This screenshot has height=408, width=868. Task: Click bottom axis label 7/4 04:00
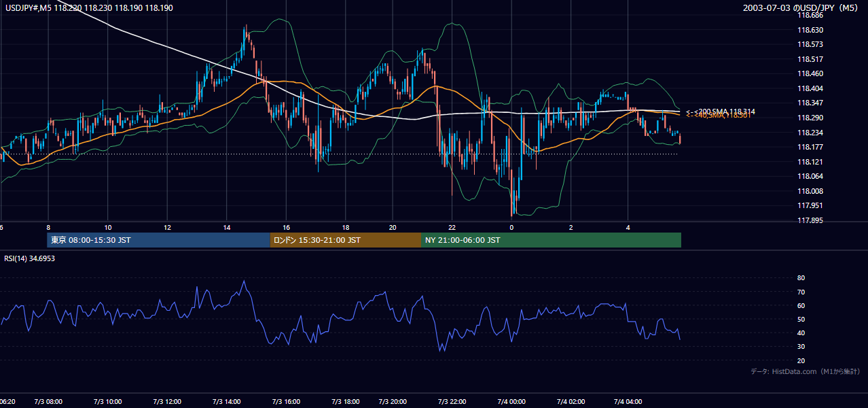(628, 402)
